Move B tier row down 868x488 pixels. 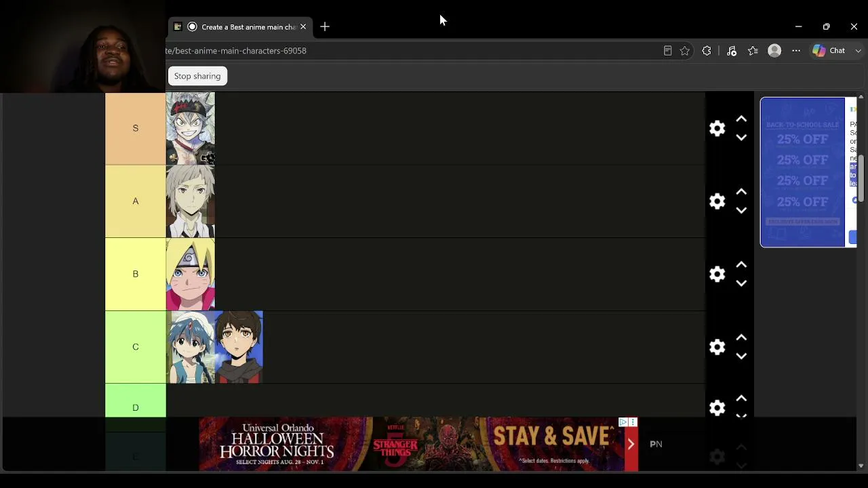(x=741, y=283)
